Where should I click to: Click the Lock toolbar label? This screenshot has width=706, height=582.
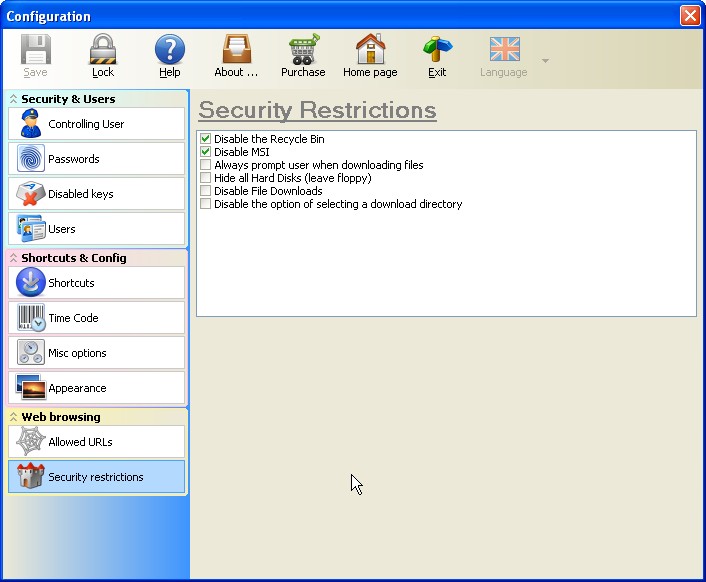(103, 72)
